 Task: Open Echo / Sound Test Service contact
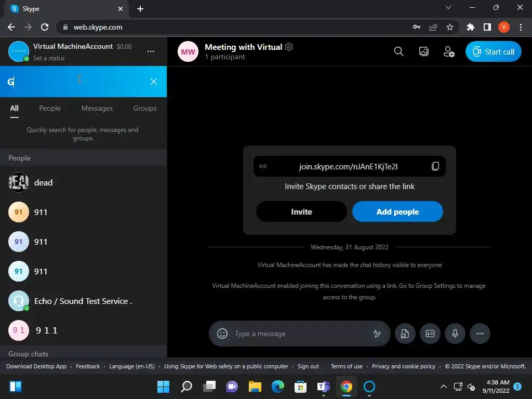click(84, 301)
